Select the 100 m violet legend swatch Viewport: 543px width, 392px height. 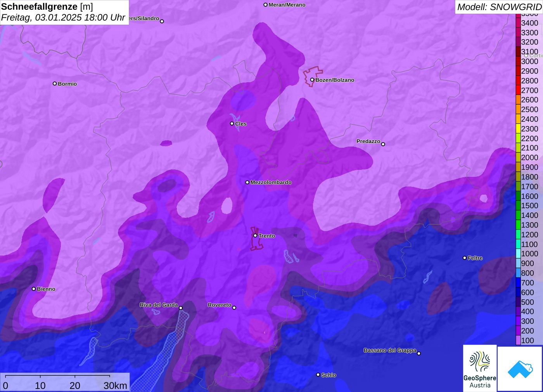[x=518, y=340]
